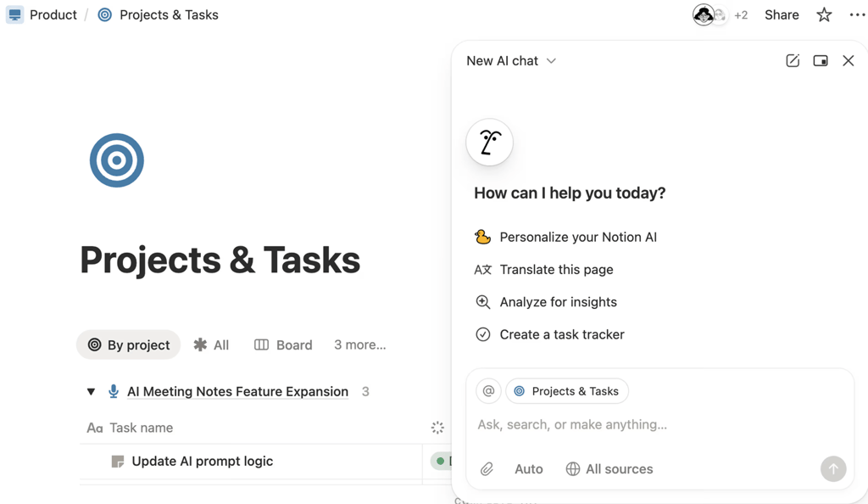This screenshot has width=868, height=504.
Task: Click the Product icon in the breadcrumb
Action: pyautogui.click(x=14, y=14)
